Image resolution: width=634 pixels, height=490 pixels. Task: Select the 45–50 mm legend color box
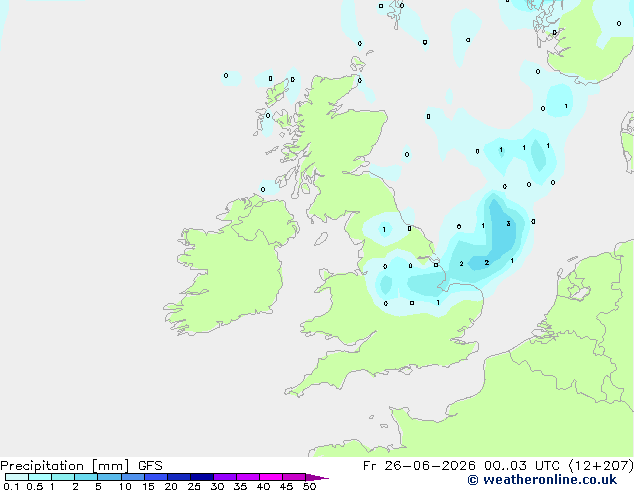[x=294, y=477]
